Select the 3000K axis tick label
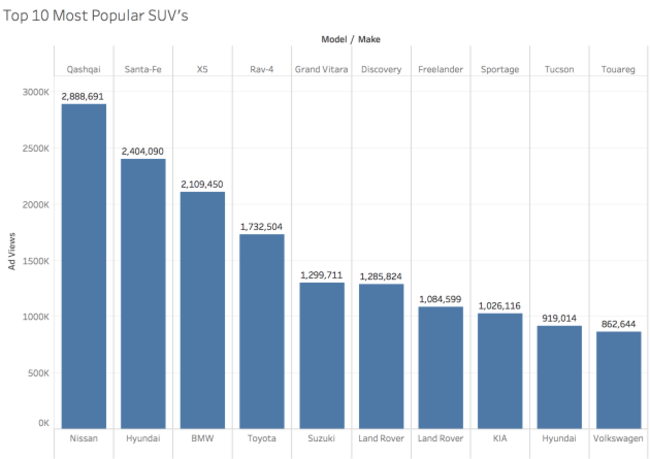Screen dimensions: 650x459 coord(36,92)
